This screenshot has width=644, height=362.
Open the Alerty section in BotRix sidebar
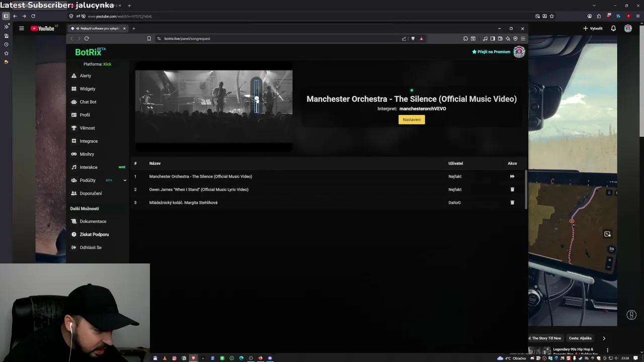pyautogui.click(x=85, y=76)
